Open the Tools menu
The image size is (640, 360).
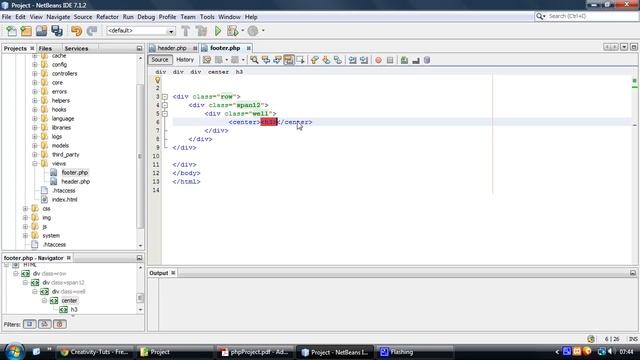point(207,17)
